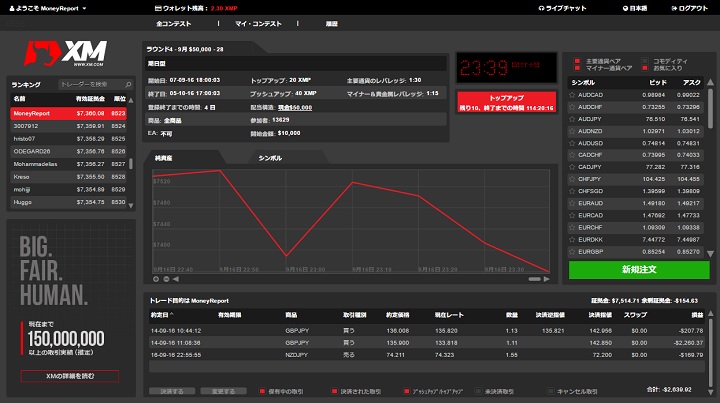Open the History menu
This screenshot has height=403, width=720.
click(x=332, y=23)
